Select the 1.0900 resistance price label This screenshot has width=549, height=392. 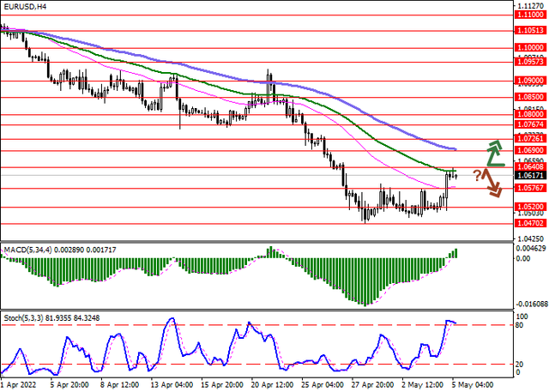click(531, 80)
